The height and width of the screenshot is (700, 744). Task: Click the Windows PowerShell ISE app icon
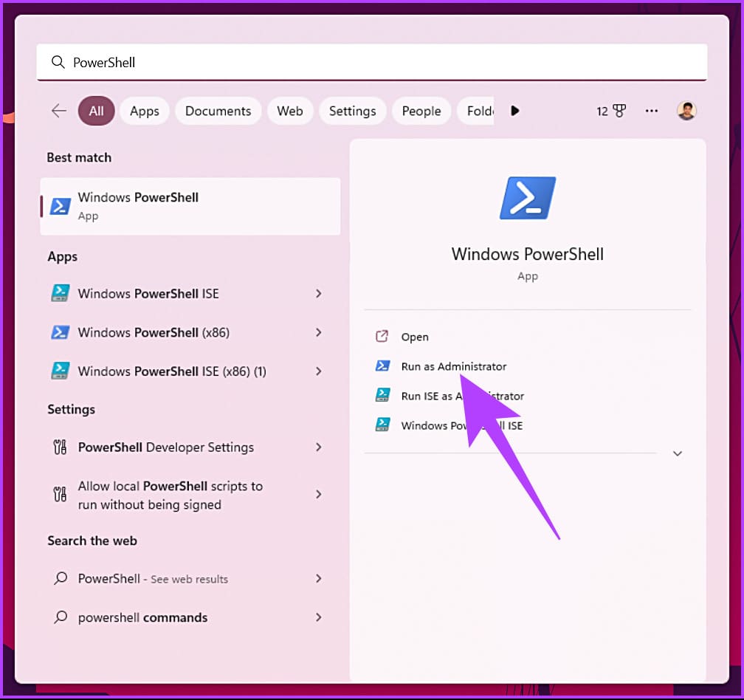61,293
